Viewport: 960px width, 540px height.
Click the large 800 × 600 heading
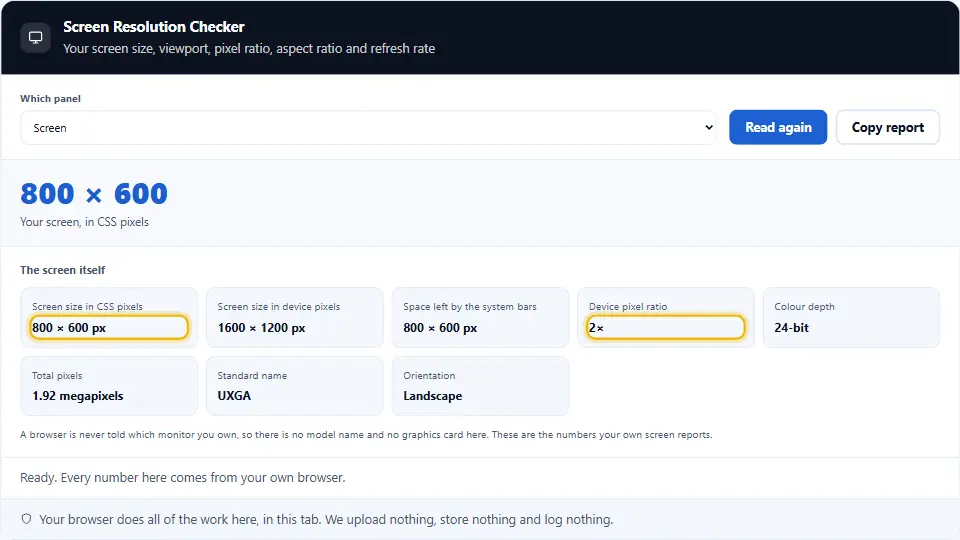[x=94, y=193]
